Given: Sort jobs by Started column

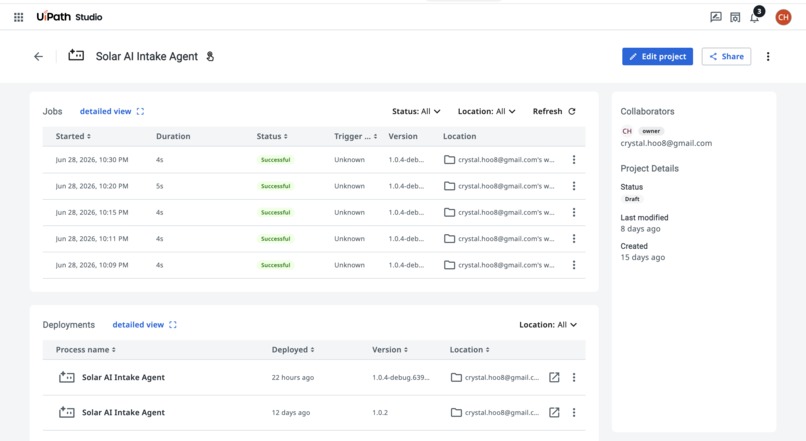Looking at the screenshot, I should pyautogui.click(x=73, y=136).
